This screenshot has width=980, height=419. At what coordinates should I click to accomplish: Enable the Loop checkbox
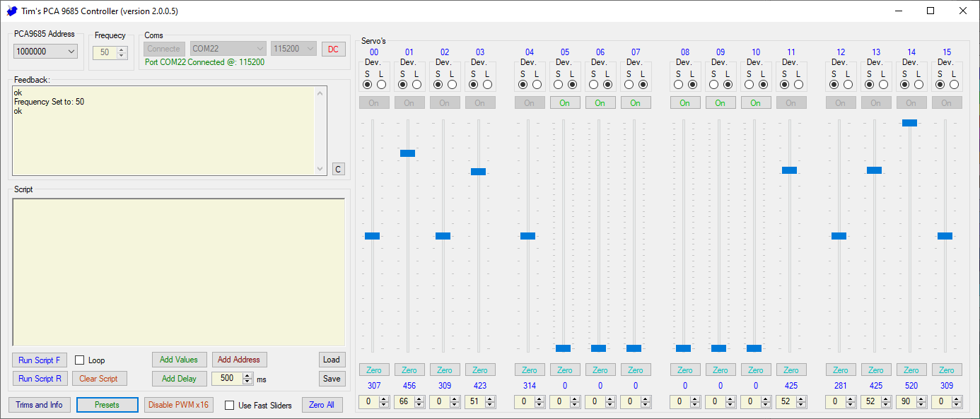(80, 360)
